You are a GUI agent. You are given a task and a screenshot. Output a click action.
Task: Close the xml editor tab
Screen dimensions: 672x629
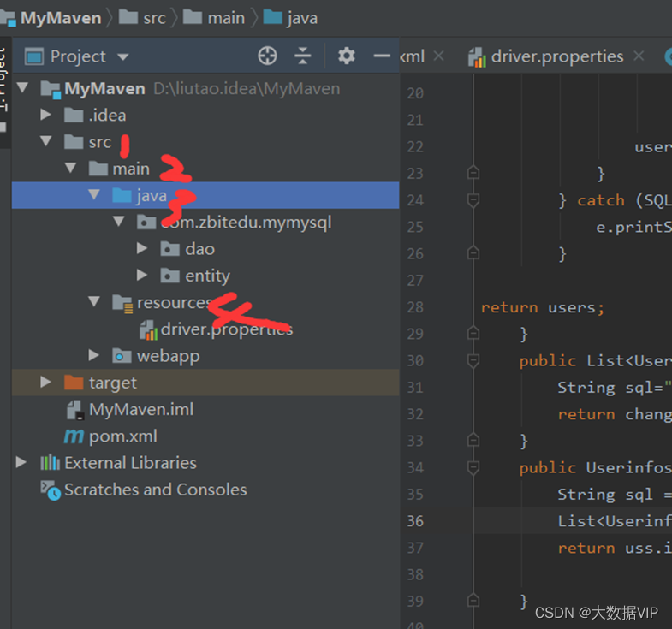click(438, 56)
